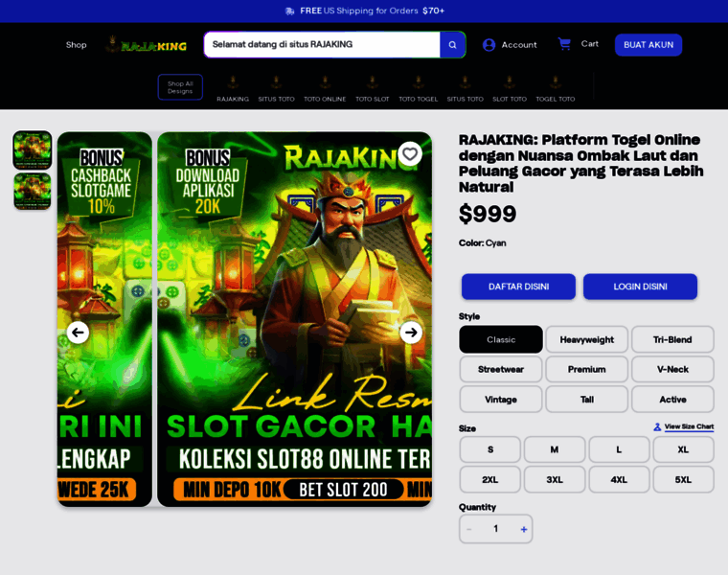Image resolution: width=728 pixels, height=575 pixels.
Task: Open the View Size Chart link
Action: (689, 426)
